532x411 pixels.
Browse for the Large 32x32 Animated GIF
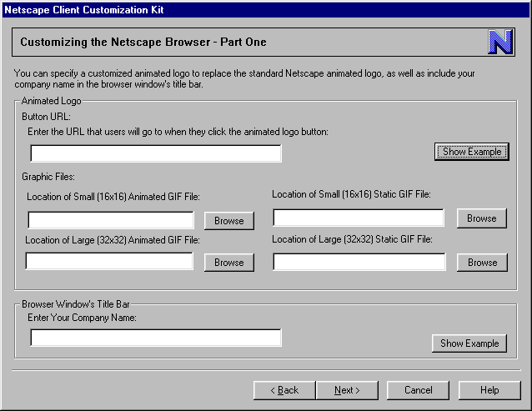coord(228,262)
